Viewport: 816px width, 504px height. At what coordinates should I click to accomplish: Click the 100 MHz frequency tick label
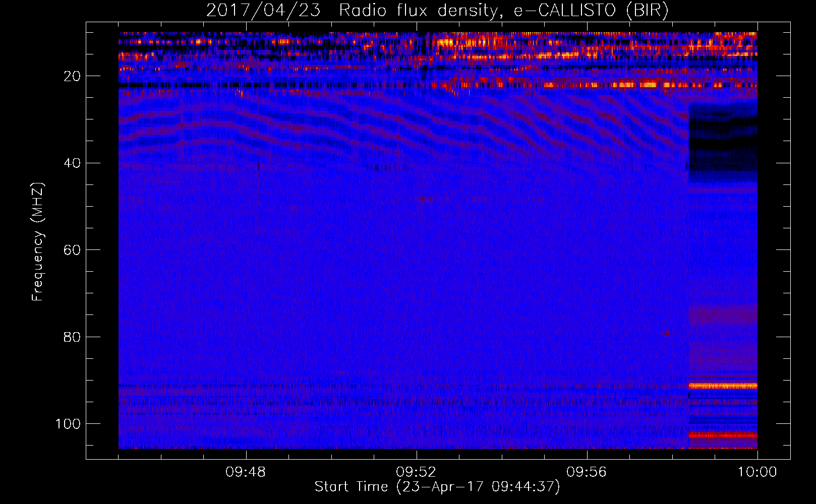coord(68,424)
